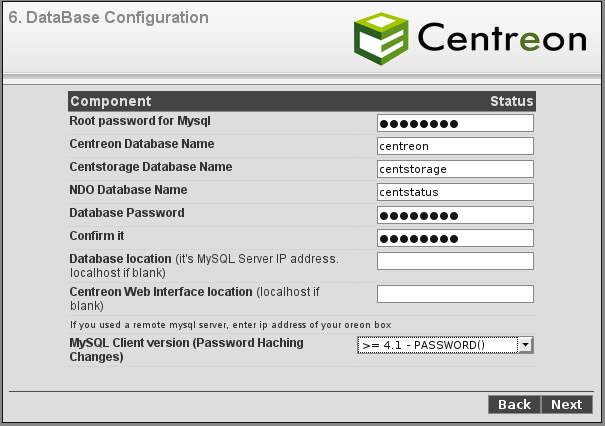Focus the Centreon Web Interface location field

455,294
